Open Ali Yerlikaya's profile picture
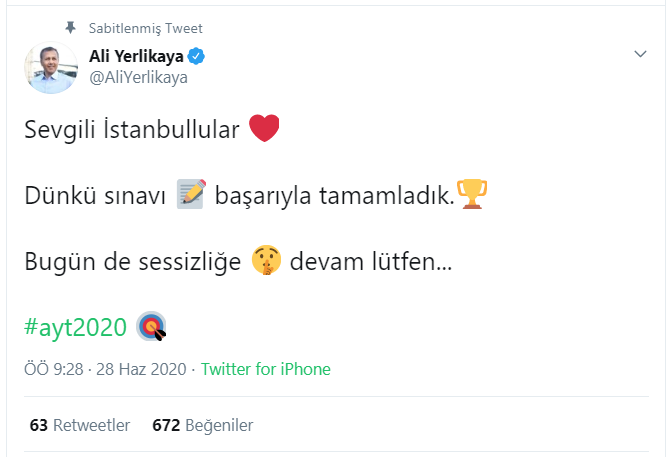This screenshot has width=671, height=457. (x=51, y=67)
